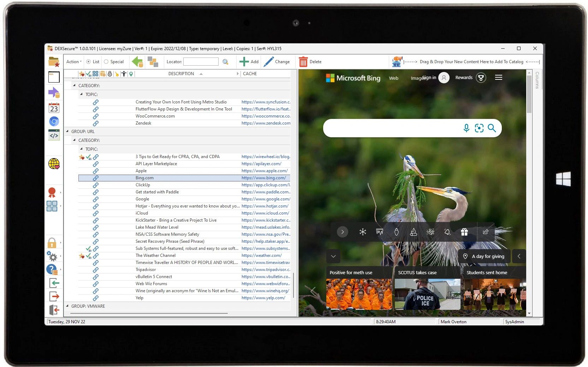This screenshot has height=367, width=588.
Task: Open the vertical Columns panel tab
Action: click(x=537, y=80)
